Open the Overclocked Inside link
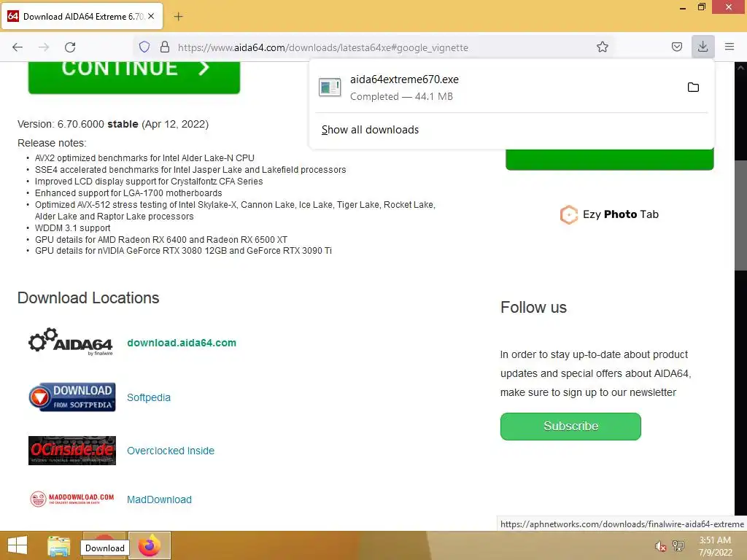This screenshot has width=747, height=560. point(171,451)
